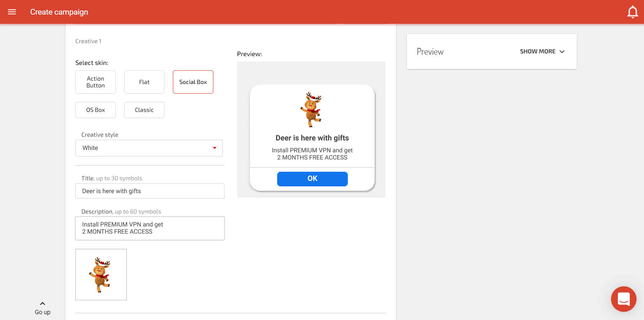Screen dimensions: 644x320
Task: Open the Creative style dropdown showing White
Action: point(149,148)
